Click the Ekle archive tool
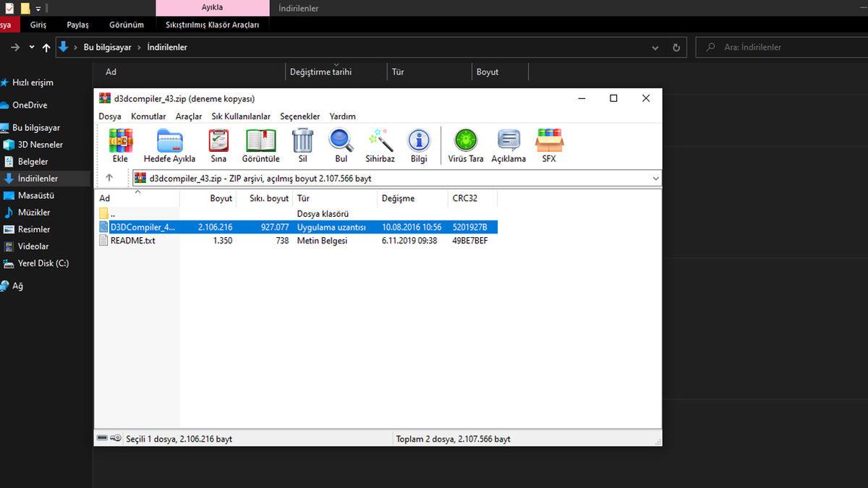The width and height of the screenshot is (868, 488). pos(120,145)
